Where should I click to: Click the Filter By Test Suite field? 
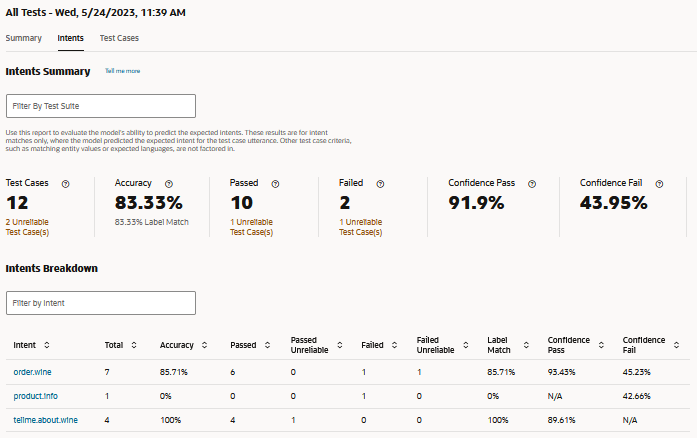pyautogui.click(x=100, y=106)
